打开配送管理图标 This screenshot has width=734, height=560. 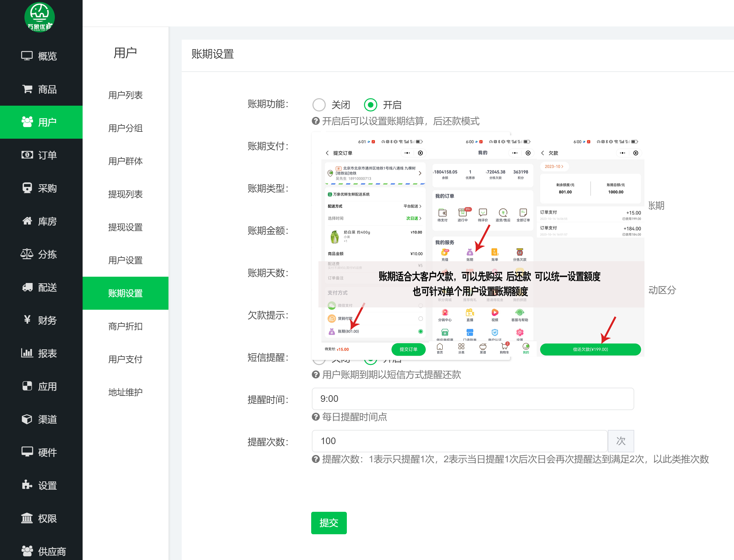click(41, 287)
